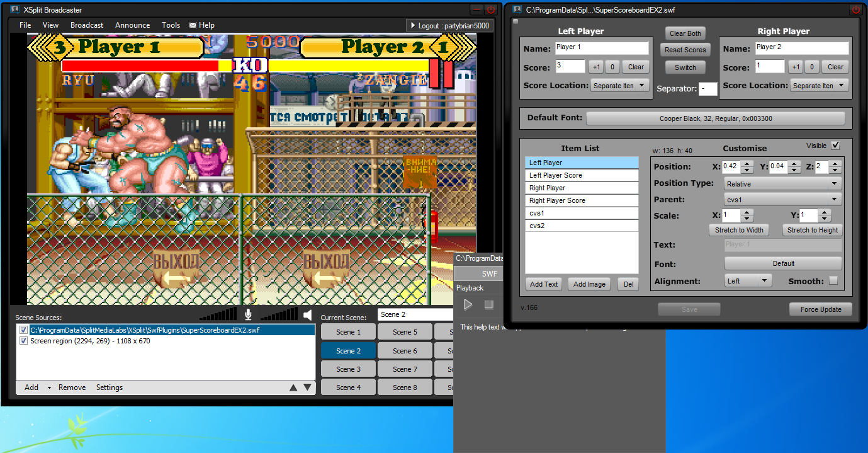The height and width of the screenshot is (453, 868).
Task: Click Stretch to Height
Action: coord(813,230)
